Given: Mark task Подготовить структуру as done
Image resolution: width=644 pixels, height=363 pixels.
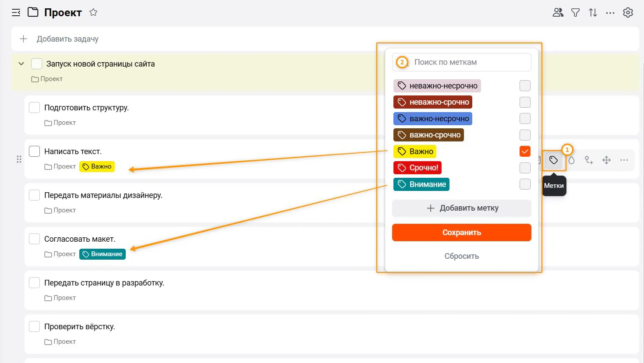Looking at the screenshot, I should [34, 107].
